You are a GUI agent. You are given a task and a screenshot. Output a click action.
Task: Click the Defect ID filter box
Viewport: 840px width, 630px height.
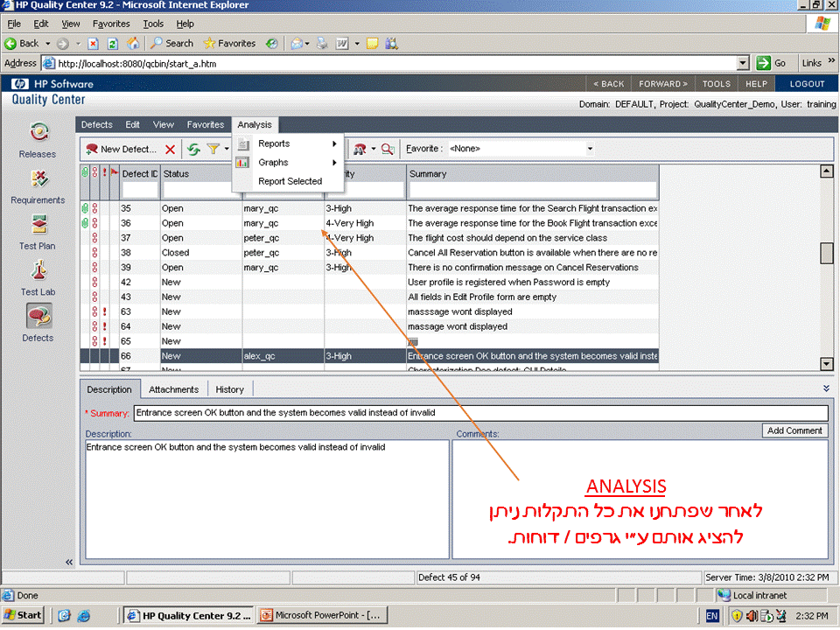pos(140,190)
